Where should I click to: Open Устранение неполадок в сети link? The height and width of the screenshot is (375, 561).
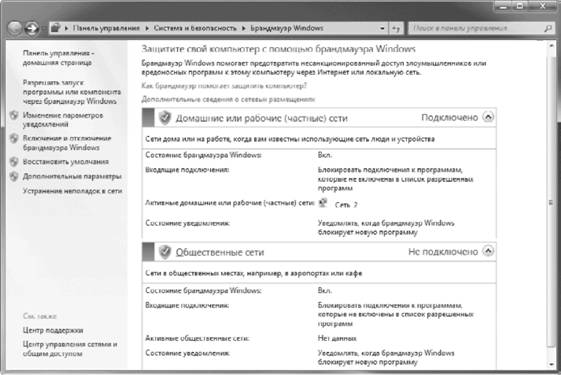pyautogui.click(x=72, y=191)
